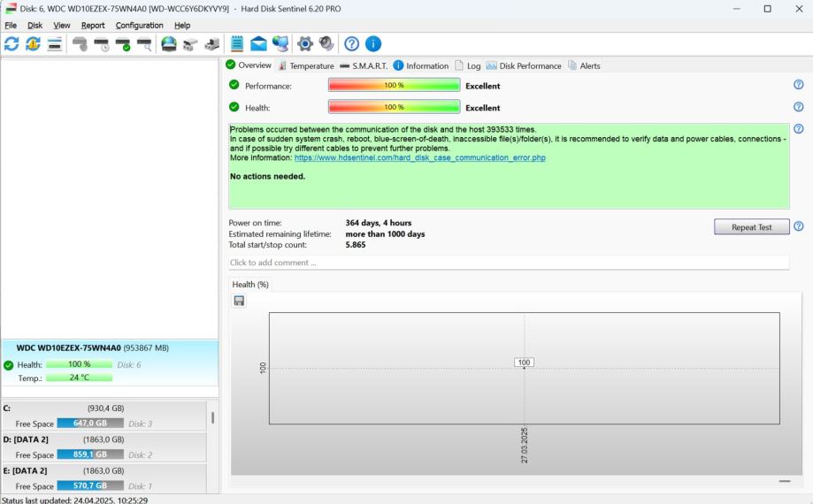
Task: Open the gear configuration icon in toolbar
Action: (x=305, y=44)
